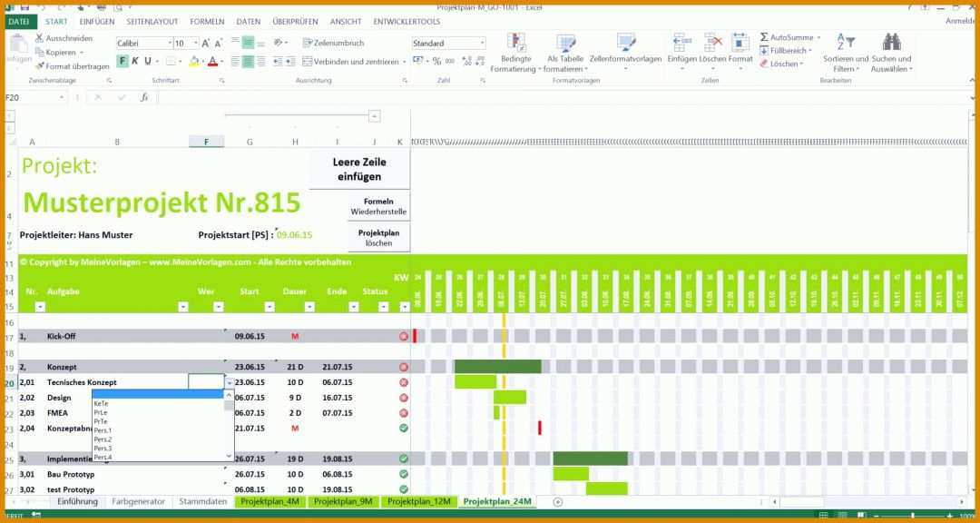Open Suchen und Auswählen binoculars
Image resolution: width=980 pixels, height=523 pixels.
[x=891, y=53]
